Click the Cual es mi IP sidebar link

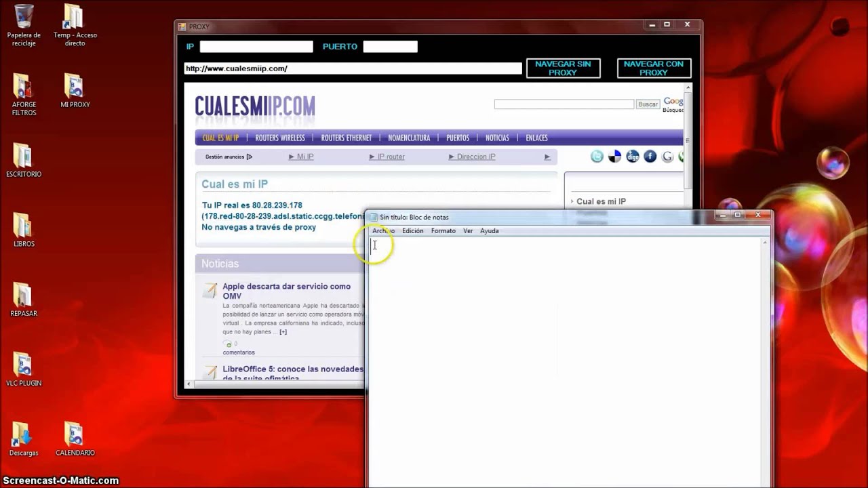pos(601,201)
